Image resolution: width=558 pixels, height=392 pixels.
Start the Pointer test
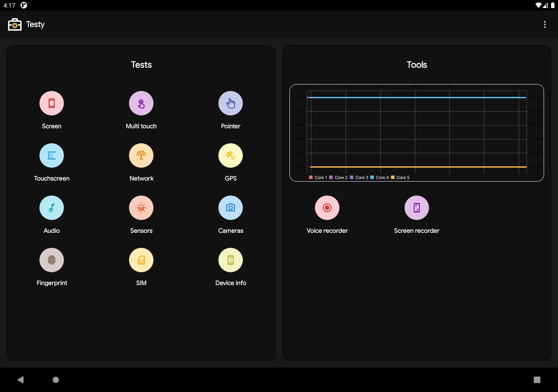coord(230,103)
